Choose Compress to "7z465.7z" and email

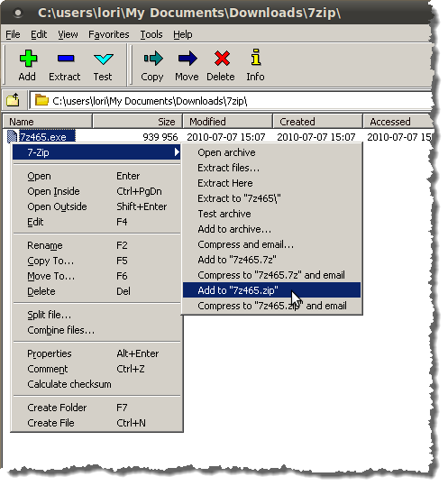click(271, 275)
